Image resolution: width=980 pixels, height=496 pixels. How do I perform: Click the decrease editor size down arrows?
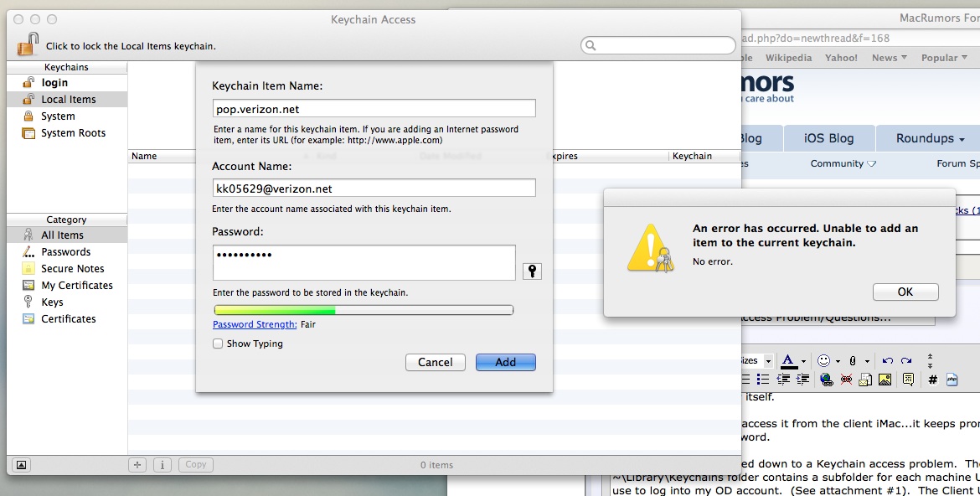click(930, 366)
